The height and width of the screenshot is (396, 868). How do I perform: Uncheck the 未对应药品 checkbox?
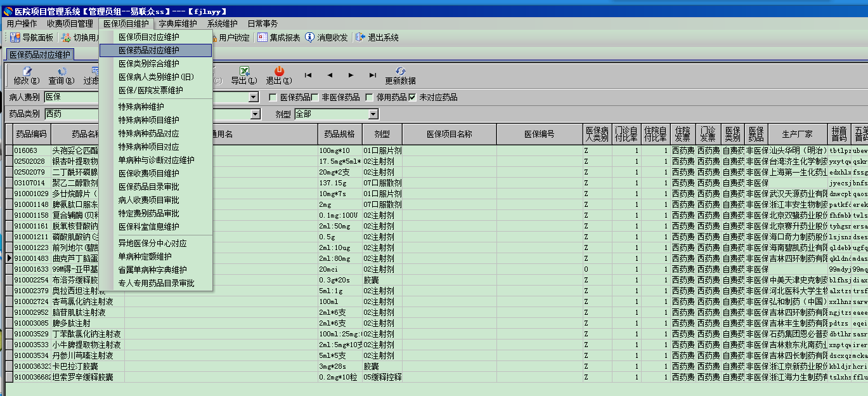[413, 97]
